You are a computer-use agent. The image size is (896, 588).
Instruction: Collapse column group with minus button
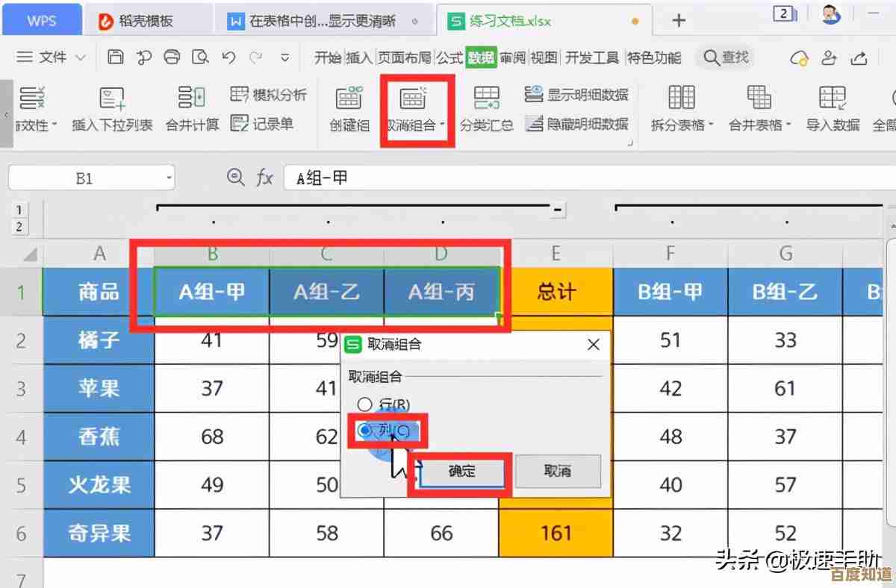coord(557,211)
